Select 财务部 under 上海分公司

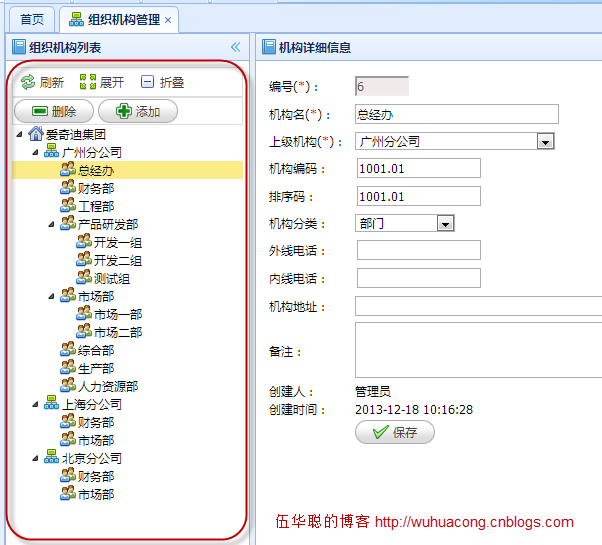(x=96, y=422)
